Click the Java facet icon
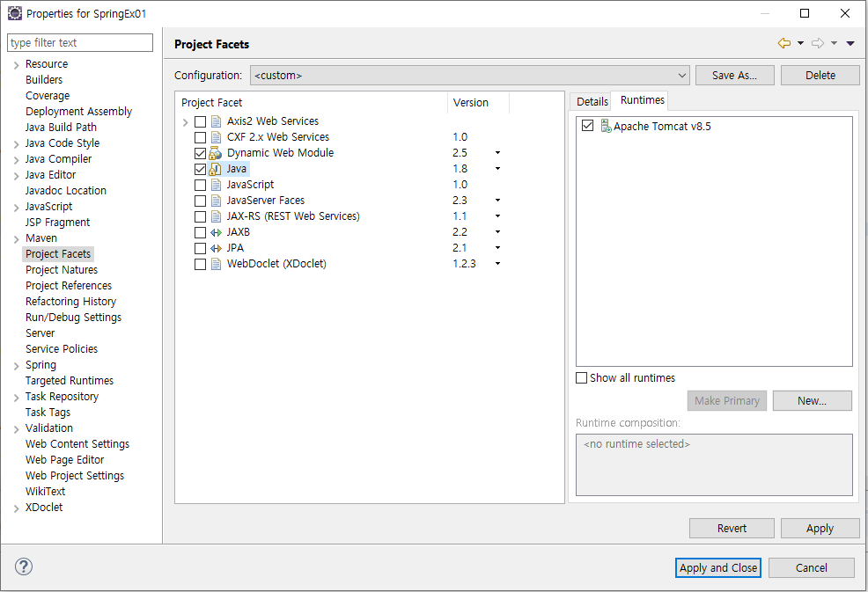The width and height of the screenshot is (868, 592). (x=216, y=169)
